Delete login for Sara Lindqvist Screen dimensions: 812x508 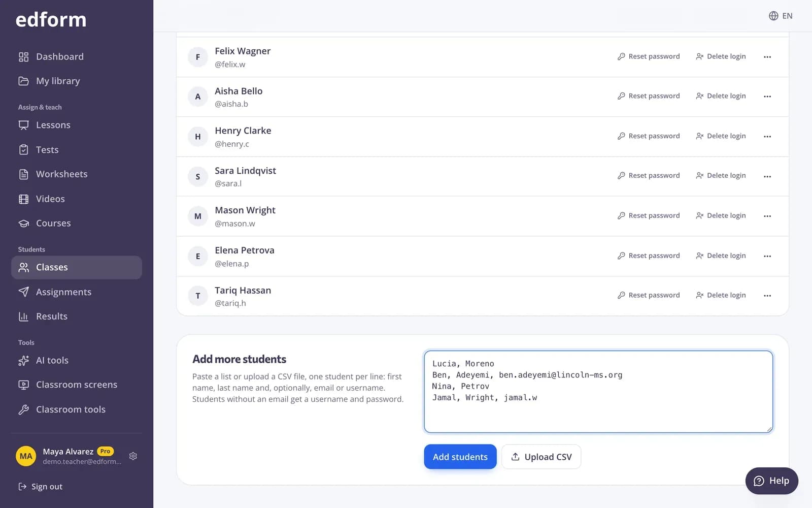coord(721,176)
